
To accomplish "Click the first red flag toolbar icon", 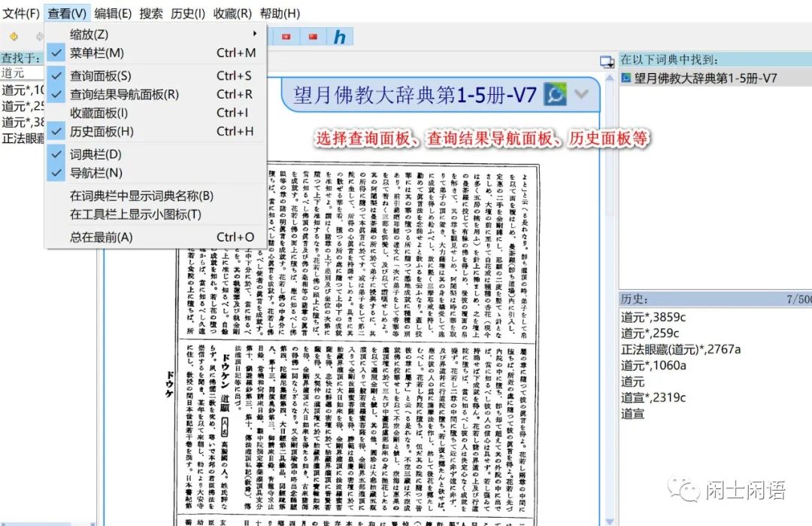I will [286, 37].
